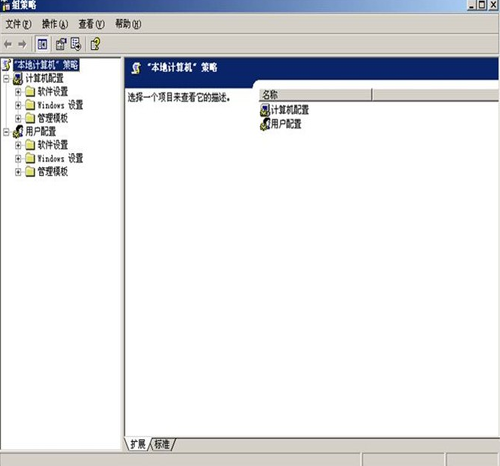Click the 用户配置 icon in the tree
Image resolution: width=500 pixels, height=466 pixels.
click(18, 132)
